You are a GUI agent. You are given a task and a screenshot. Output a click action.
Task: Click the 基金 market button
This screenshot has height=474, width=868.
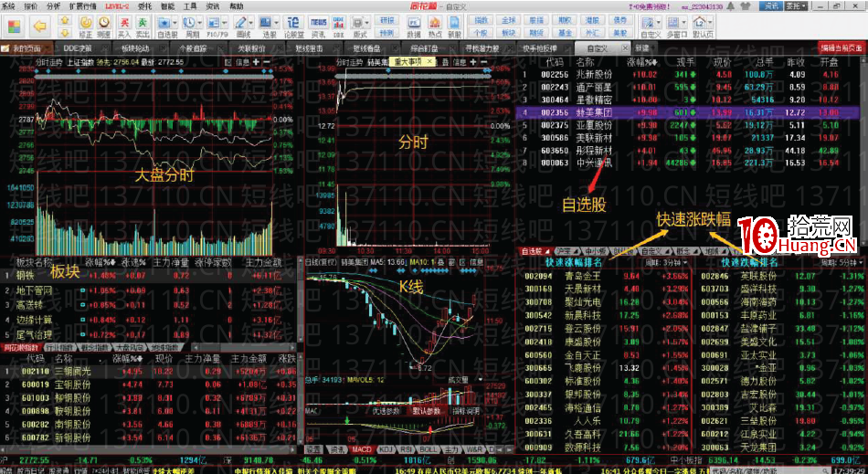click(565, 32)
